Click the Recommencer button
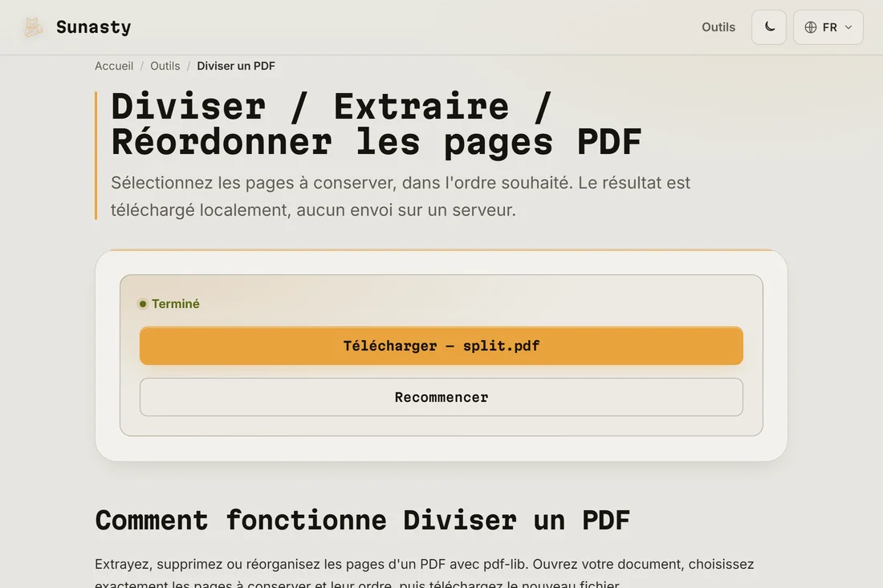 pos(441,397)
